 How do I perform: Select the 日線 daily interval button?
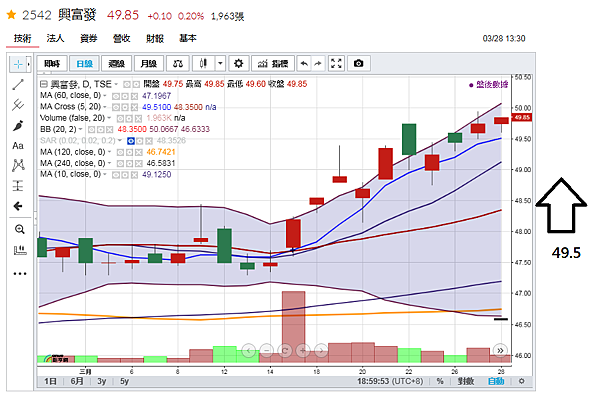click(84, 64)
